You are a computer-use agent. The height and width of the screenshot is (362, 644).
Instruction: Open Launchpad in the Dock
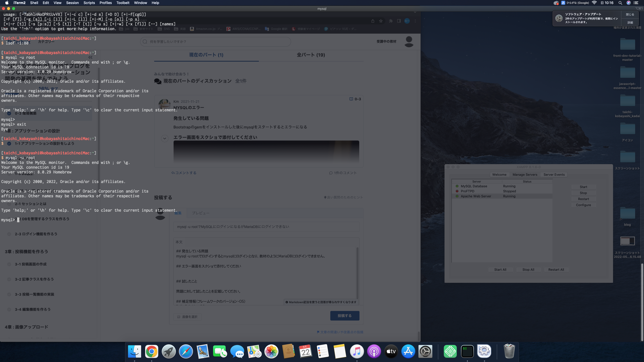(x=169, y=351)
